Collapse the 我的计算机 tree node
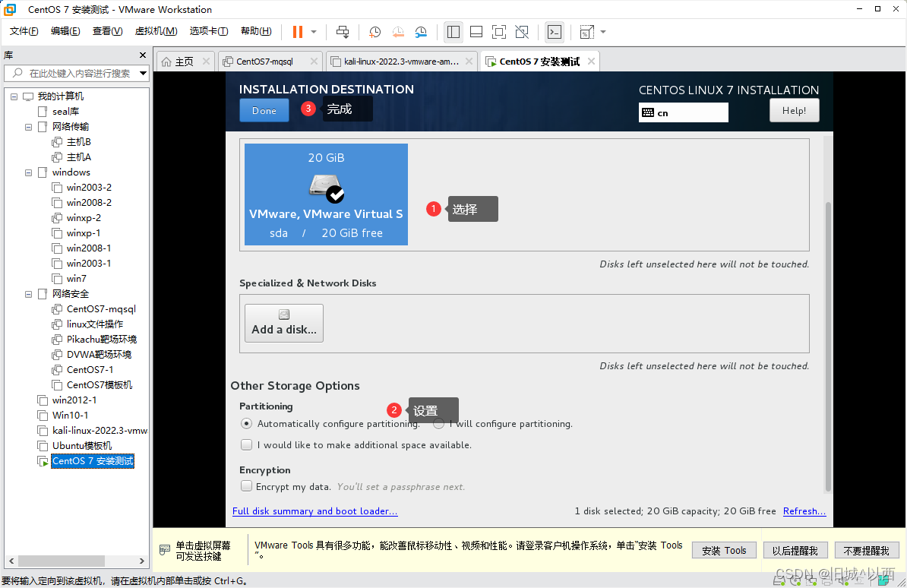Viewport: 907px width, 588px height. (x=14, y=96)
